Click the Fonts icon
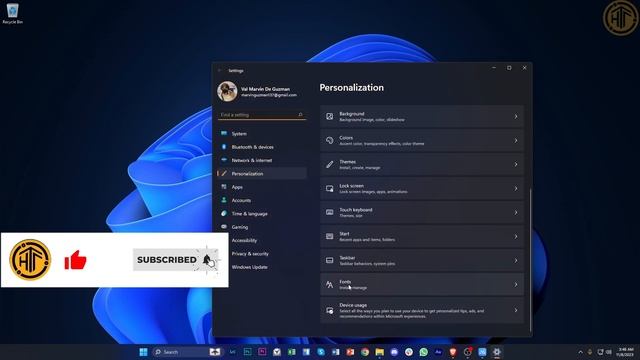Screen dimensions: 640x360 click(x=329, y=284)
